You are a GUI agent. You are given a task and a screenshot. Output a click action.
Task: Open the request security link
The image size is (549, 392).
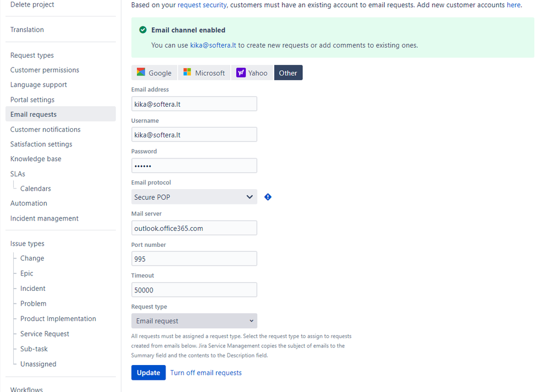tap(202, 5)
